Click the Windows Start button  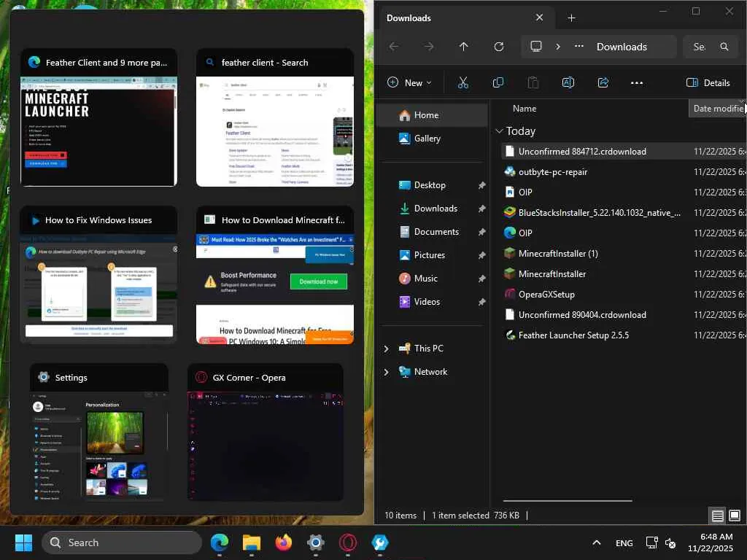[x=23, y=542]
